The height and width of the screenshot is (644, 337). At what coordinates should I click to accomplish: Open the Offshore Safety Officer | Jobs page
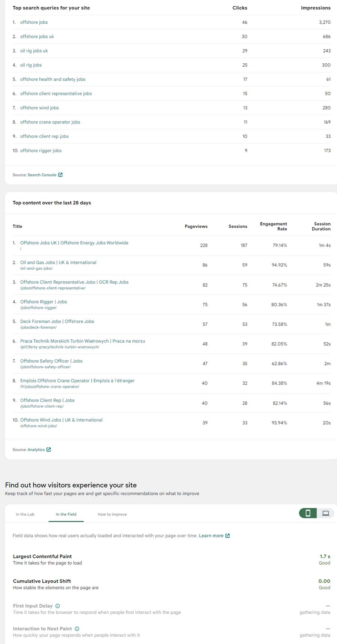[51, 361]
